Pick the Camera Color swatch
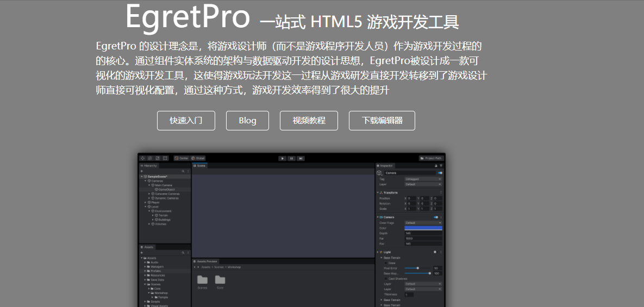Image resolution: width=644 pixels, height=307 pixels. pos(423,228)
